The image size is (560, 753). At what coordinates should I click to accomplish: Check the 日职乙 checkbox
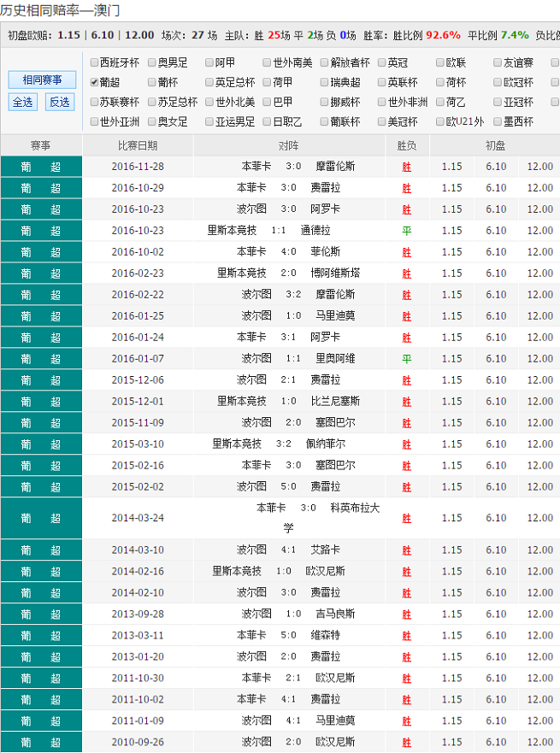266,121
